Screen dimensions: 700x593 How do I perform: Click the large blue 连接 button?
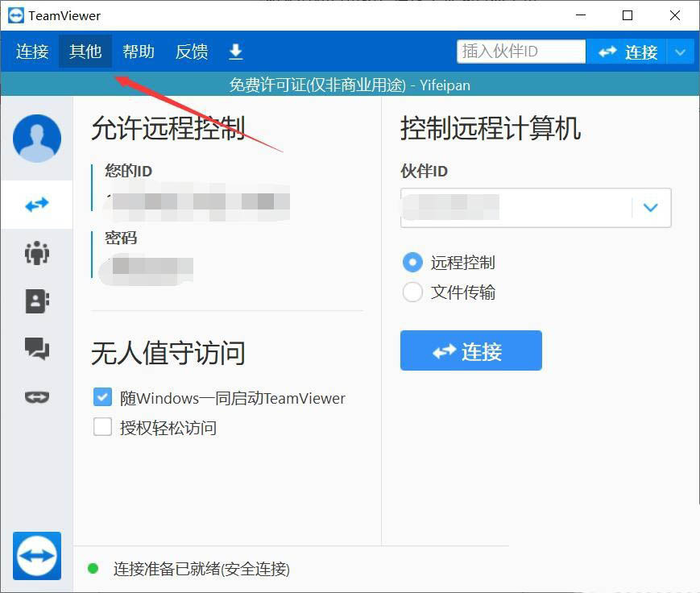coord(471,350)
